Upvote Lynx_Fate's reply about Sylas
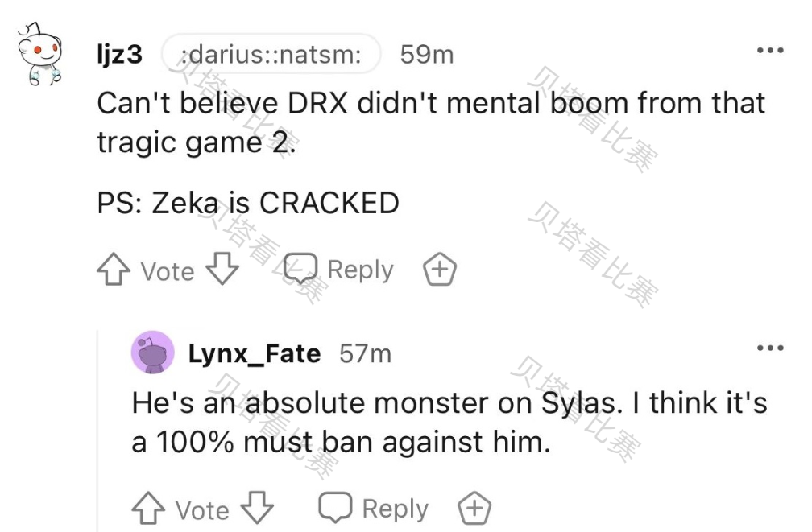The image size is (812, 532). point(148,509)
